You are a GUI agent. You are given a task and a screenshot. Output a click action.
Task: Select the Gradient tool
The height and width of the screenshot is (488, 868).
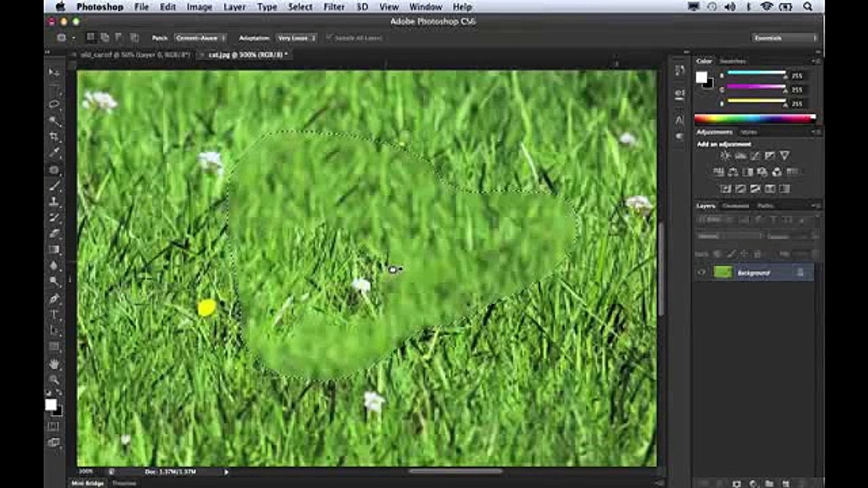[x=54, y=250]
